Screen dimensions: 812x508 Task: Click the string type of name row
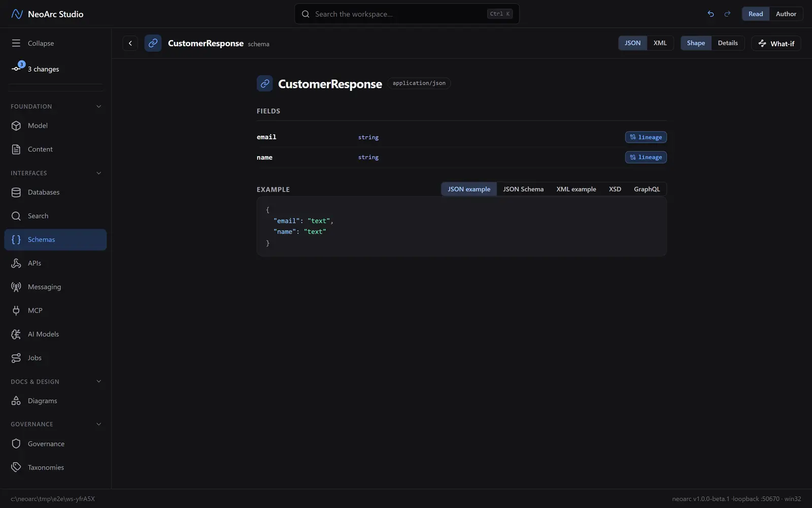(x=368, y=157)
